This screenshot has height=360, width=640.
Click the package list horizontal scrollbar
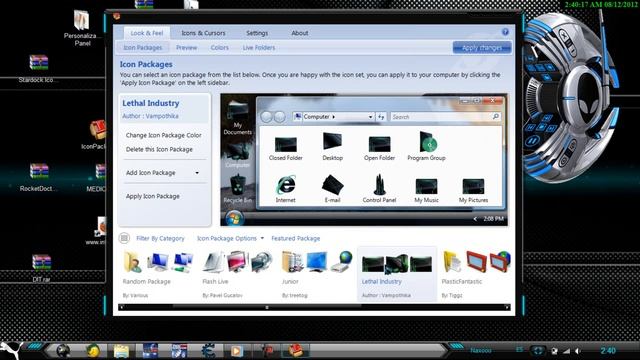[314, 307]
